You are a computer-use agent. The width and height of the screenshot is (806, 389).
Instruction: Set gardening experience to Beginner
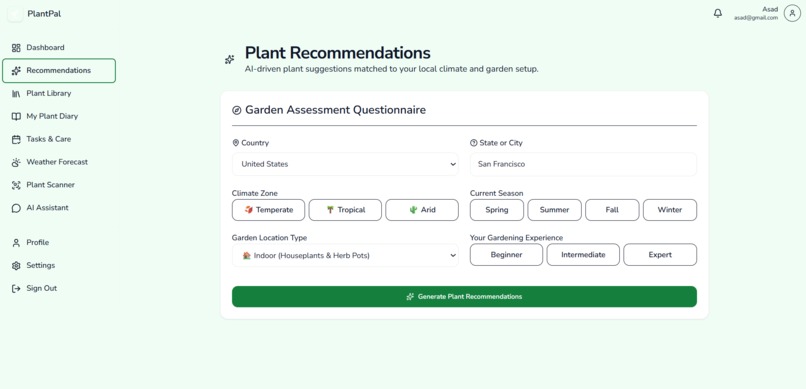(506, 255)
